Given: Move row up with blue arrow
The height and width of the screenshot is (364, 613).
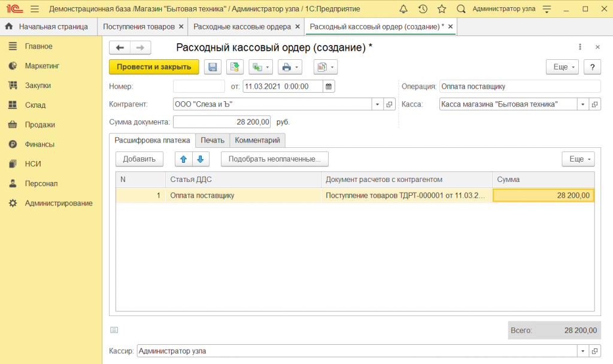Looking at the screenshot, I should 184,159.
